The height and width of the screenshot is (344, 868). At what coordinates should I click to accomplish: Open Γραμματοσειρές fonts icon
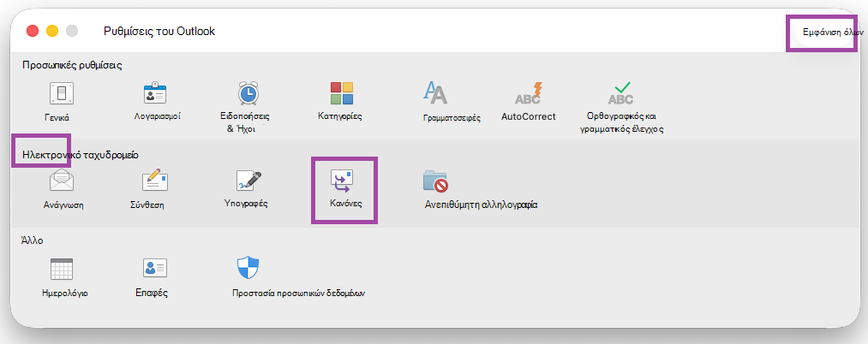point(435,93)
